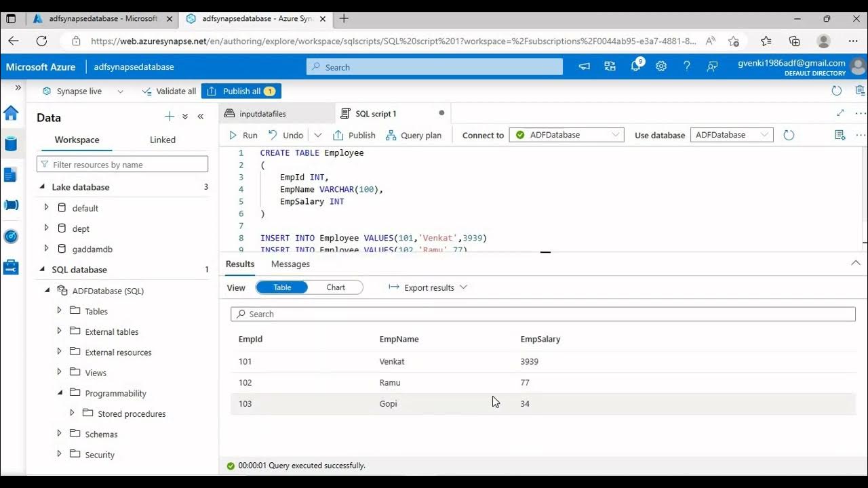Click Validate all
The width and height of the screenshot is (868, 488).
tap(169, 91)
